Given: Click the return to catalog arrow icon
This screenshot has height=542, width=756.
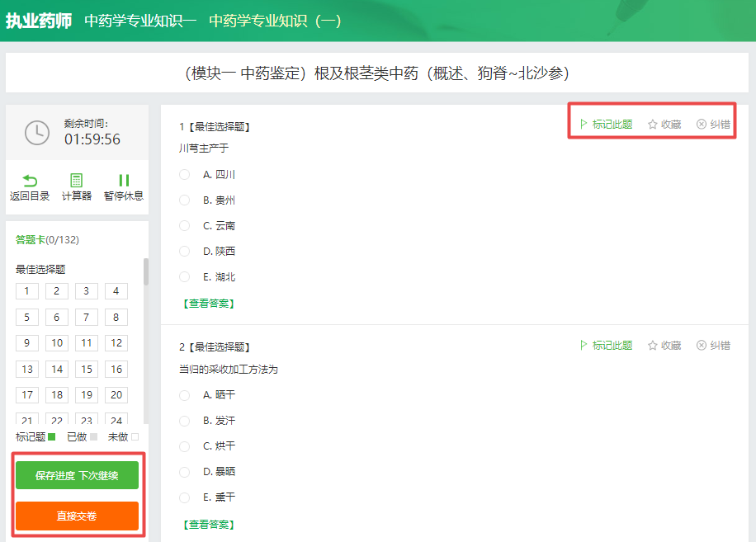Looking at the screenshot, I should click(30, 181).
